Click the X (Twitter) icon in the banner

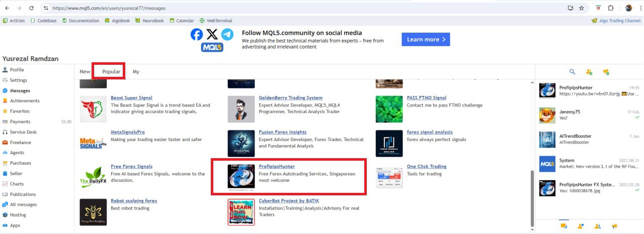point(212,34)
